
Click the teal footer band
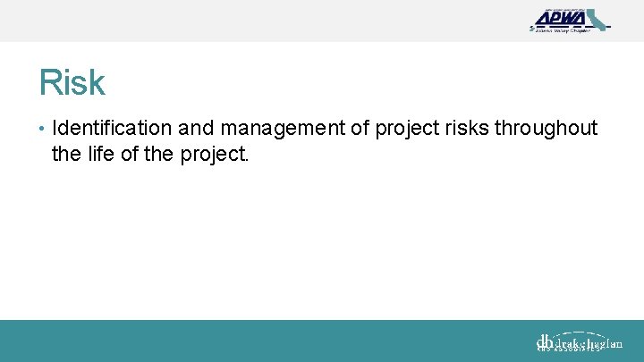click(x=322, y=341)
